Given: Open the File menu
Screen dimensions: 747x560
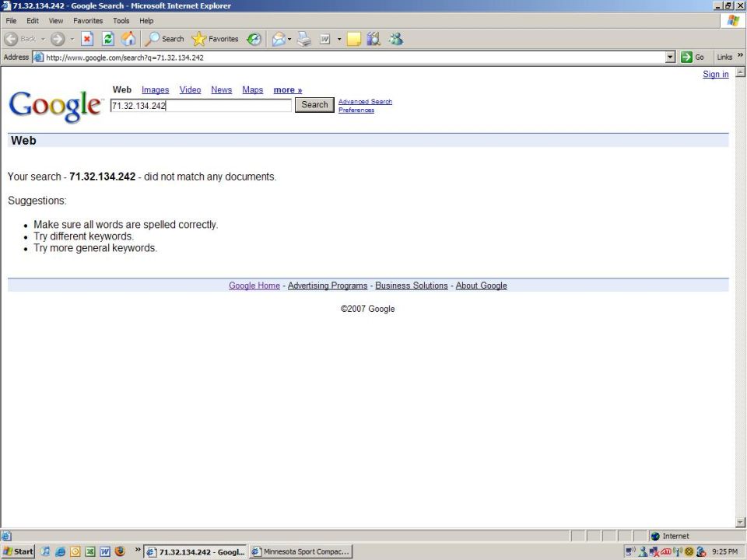Looking at the screenshot, I should (x=11, y=21).
